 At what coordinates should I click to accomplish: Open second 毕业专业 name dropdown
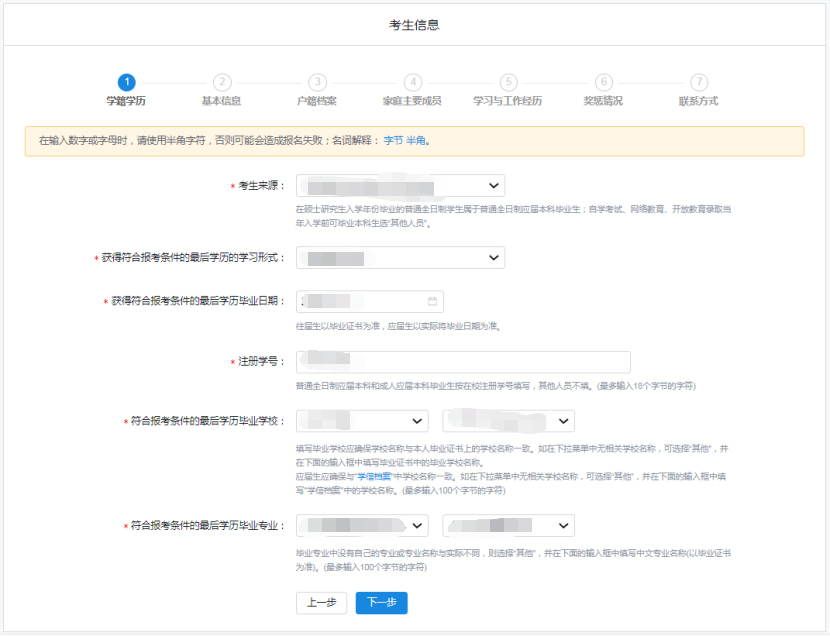coord(508,526)
